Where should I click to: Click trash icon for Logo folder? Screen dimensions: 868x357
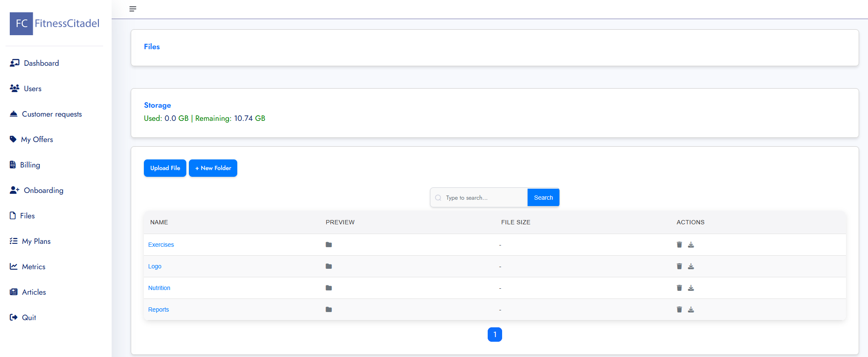tap(679, 266)
